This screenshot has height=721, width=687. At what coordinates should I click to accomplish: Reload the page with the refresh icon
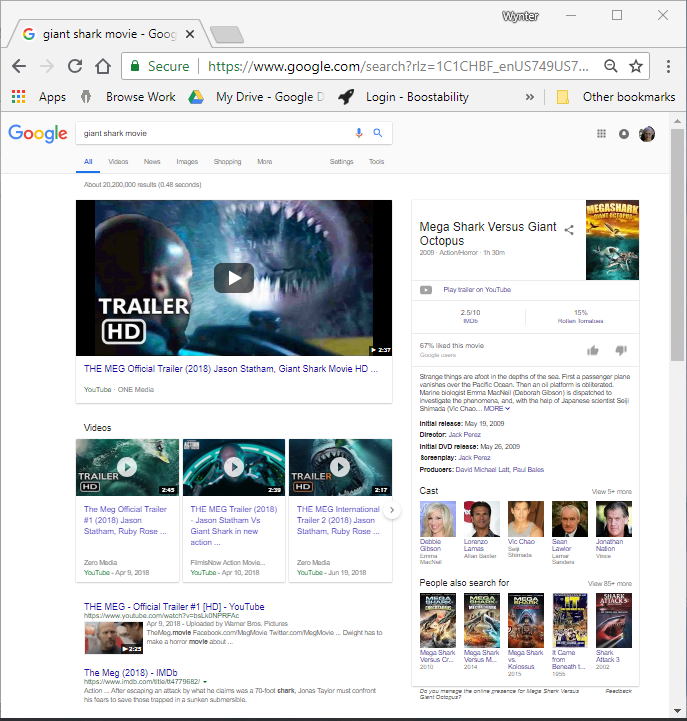pyautogui.click(x=75, y=66)
